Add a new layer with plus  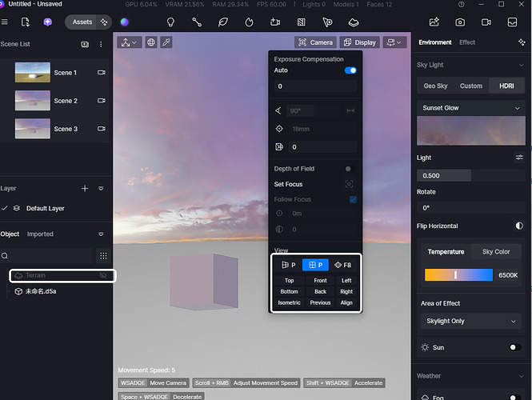coord(85,188)
